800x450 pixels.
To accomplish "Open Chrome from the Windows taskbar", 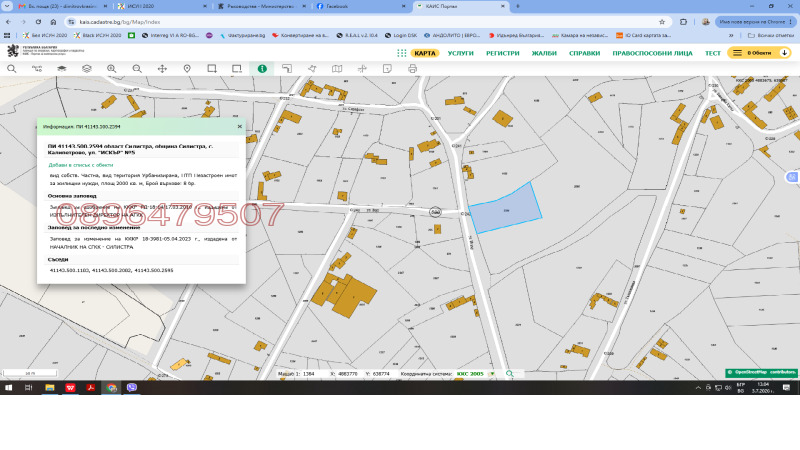I will click(111, 388).
